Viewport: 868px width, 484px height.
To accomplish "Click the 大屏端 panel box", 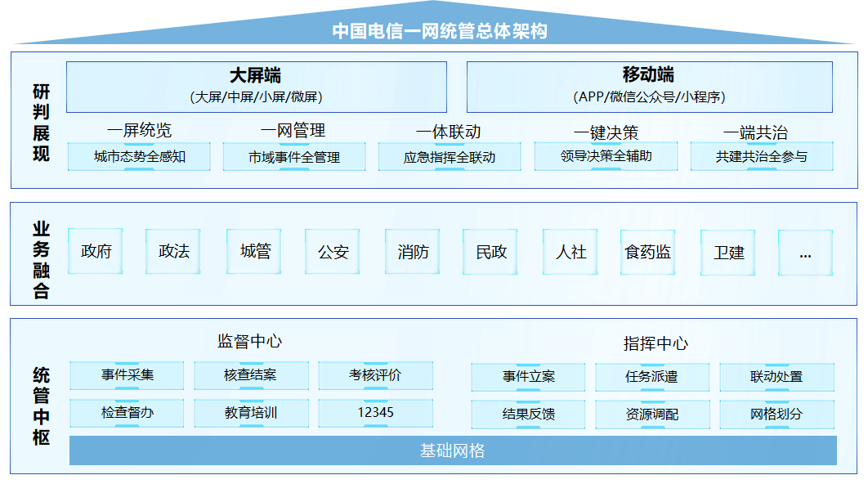I will tap(256, 87).
